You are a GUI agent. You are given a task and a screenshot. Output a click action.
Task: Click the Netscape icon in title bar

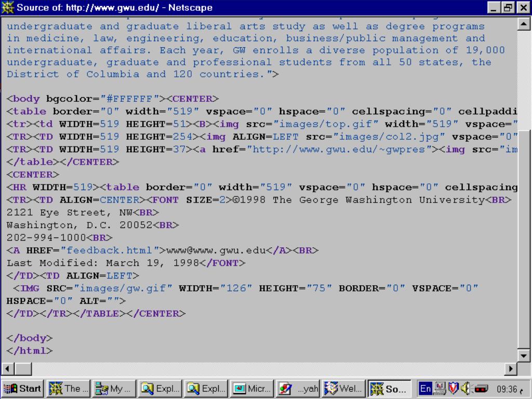(7, 7)
